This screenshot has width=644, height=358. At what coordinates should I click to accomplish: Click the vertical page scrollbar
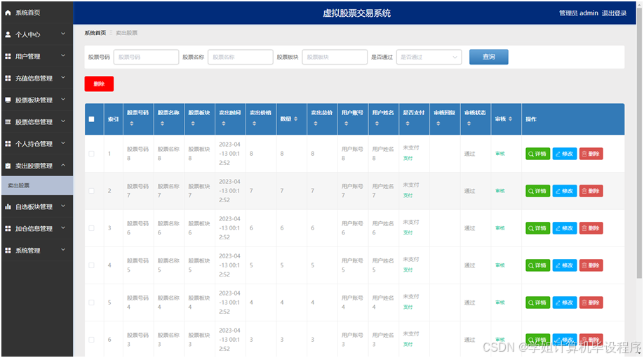pos(639,144)
